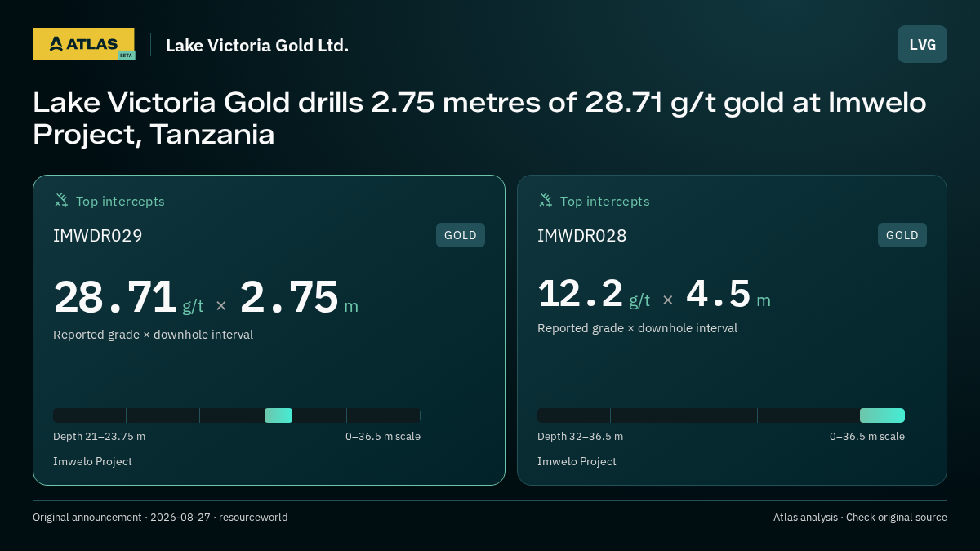Click the drill icon in the IMWDR029 card

(61, 200)
